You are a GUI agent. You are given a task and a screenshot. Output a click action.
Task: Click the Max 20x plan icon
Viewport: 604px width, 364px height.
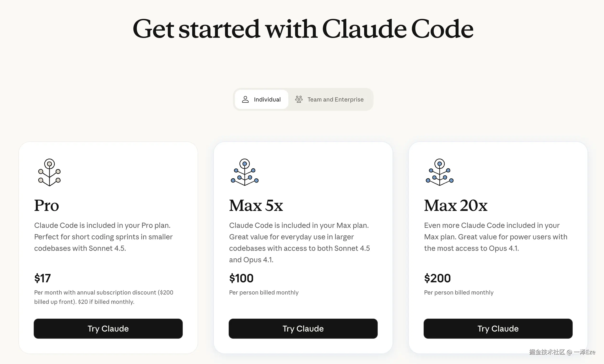click(439, 172)
